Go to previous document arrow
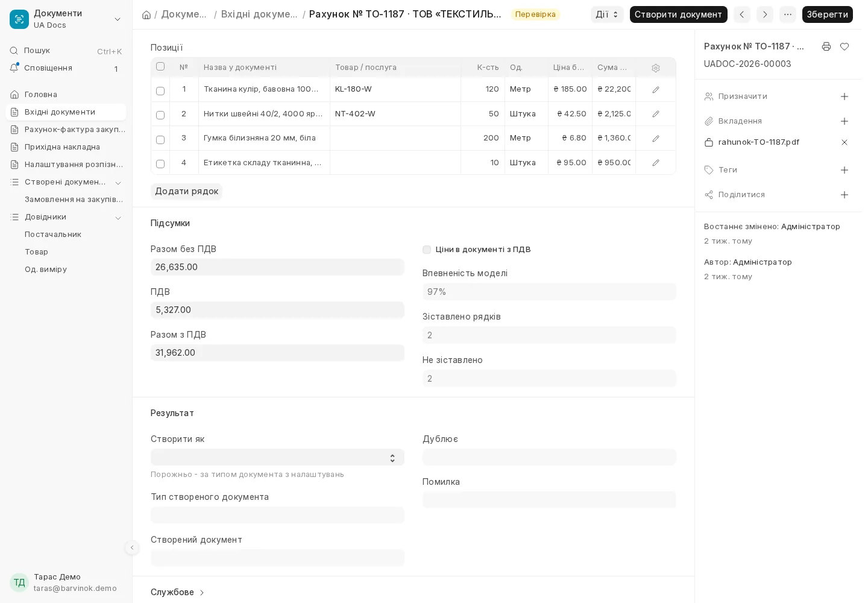Screen dimensions: 868x603 click(742, 14)
